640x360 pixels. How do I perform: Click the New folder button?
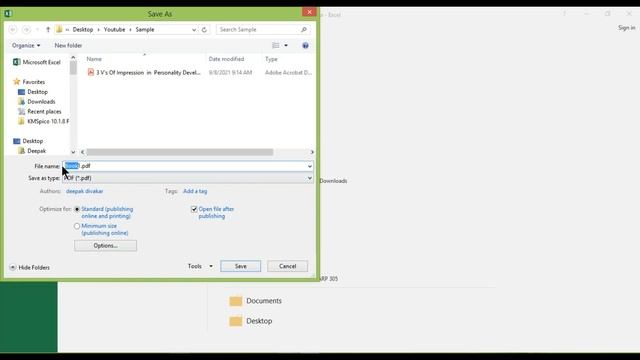pos(68,45)
